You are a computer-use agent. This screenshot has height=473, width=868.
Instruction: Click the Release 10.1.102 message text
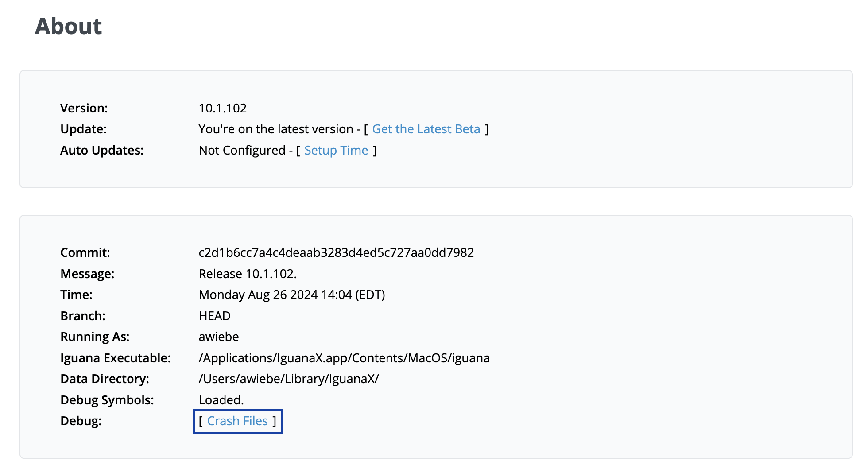tap(248, 274)
